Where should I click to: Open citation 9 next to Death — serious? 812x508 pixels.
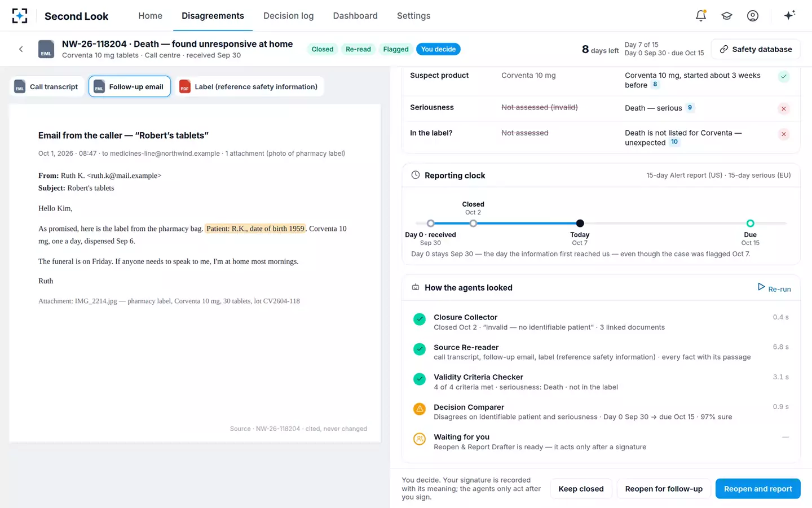pos(690,107)
